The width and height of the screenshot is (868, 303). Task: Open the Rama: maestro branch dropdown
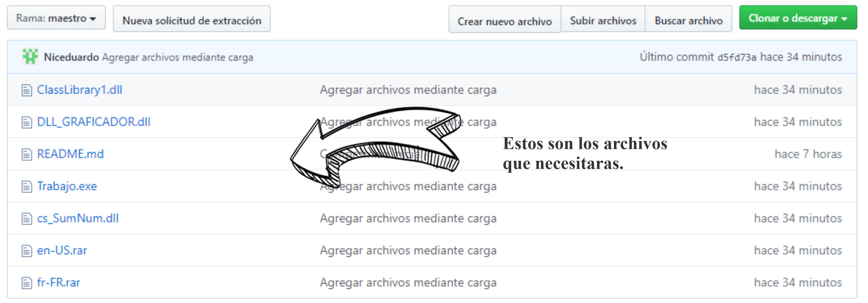pos(56,19)
